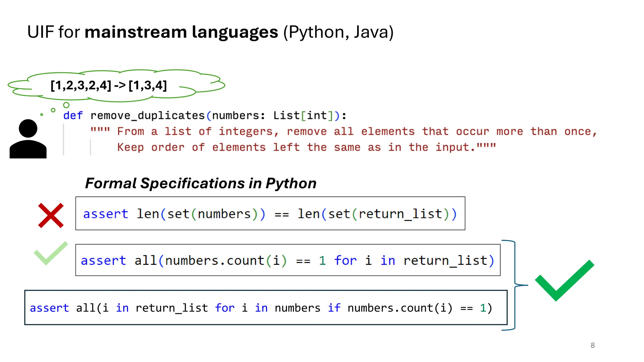Click the docstring line 'From a list of integers'
Viewport: 644px width, 362px height.
[x=344, y=131]
